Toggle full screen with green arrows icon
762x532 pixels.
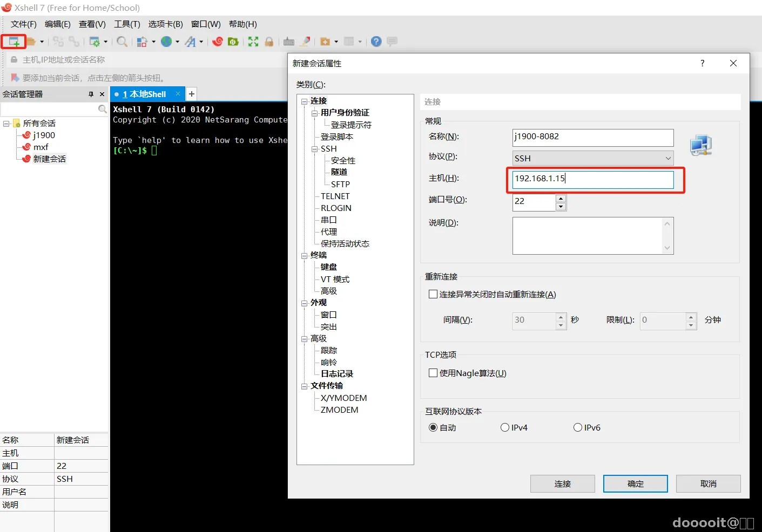click(253, 42)
